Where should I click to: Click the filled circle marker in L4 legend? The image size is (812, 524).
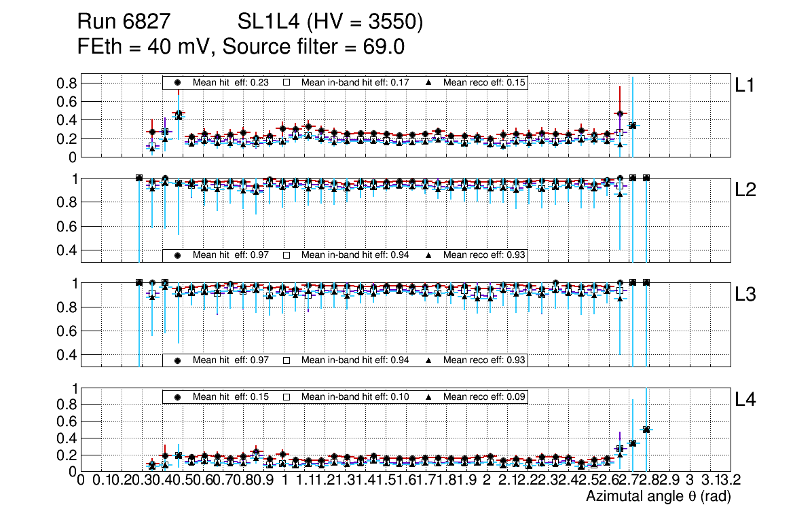(178, 396)
